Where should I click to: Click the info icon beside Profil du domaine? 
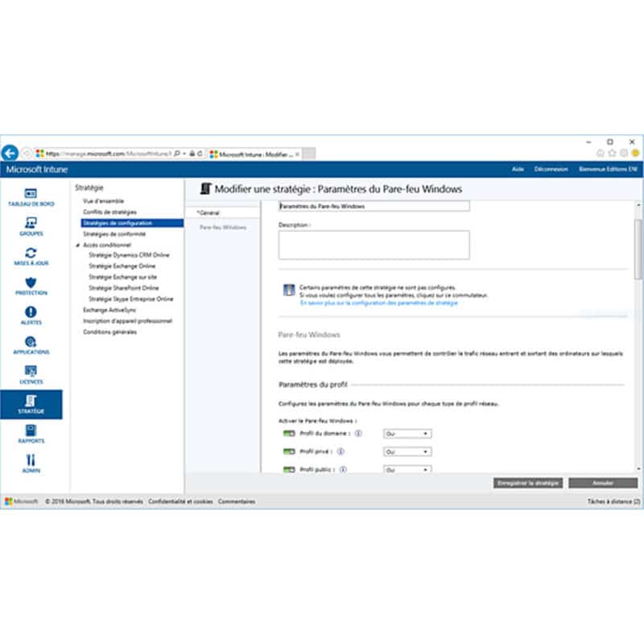[x=358, y=433]
